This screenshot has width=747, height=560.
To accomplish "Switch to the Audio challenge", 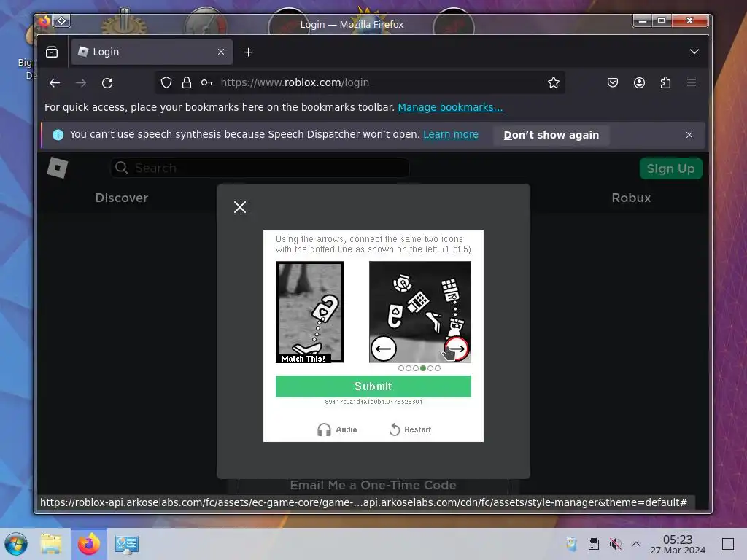I will tap(337, 429).
